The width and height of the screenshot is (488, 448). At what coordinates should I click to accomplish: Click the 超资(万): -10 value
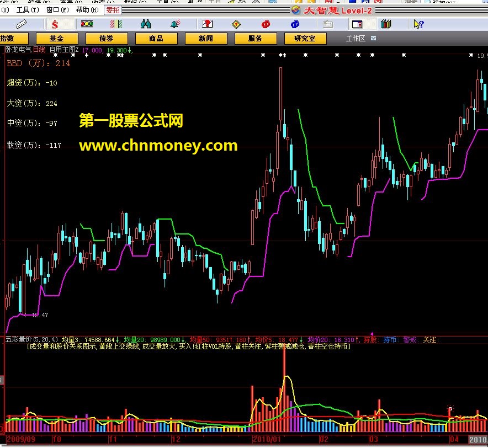[32, 83]
